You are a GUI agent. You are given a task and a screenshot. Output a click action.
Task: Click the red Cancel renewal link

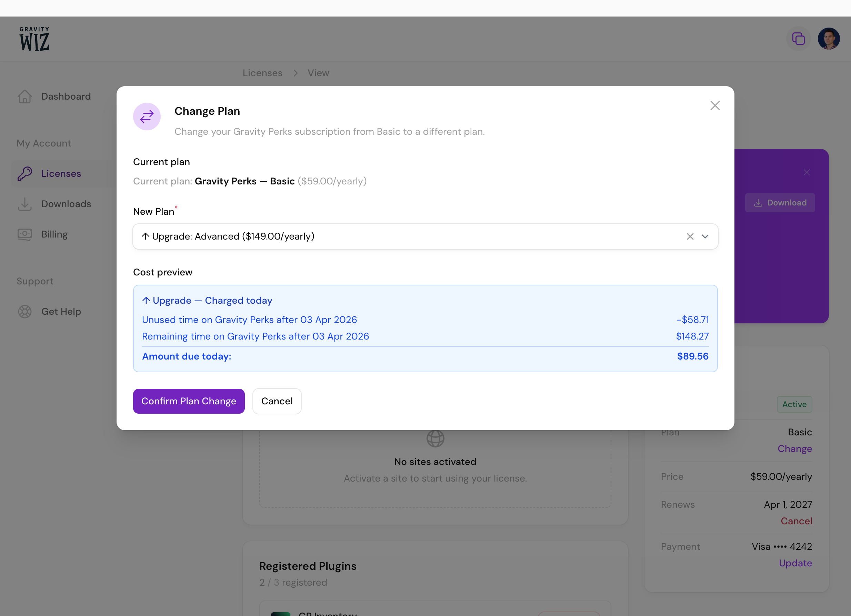pyautogui.click(x=796, y=521)
